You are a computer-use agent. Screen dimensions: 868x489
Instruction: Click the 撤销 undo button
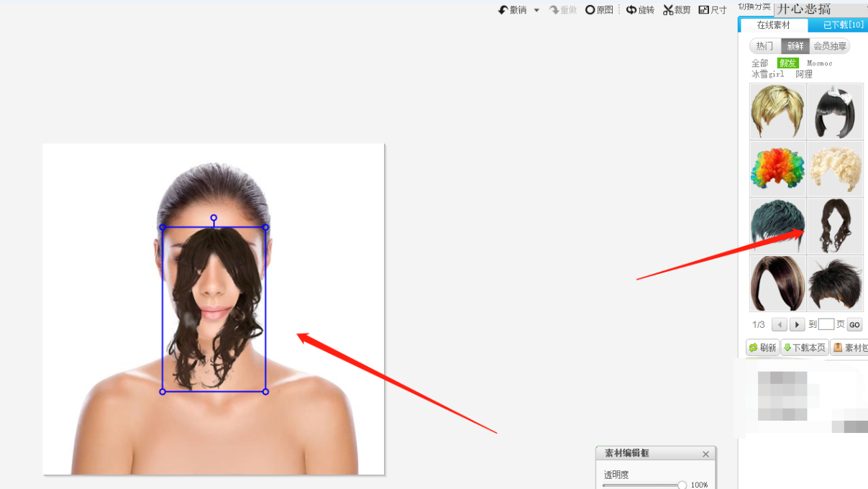coord(513,10)
